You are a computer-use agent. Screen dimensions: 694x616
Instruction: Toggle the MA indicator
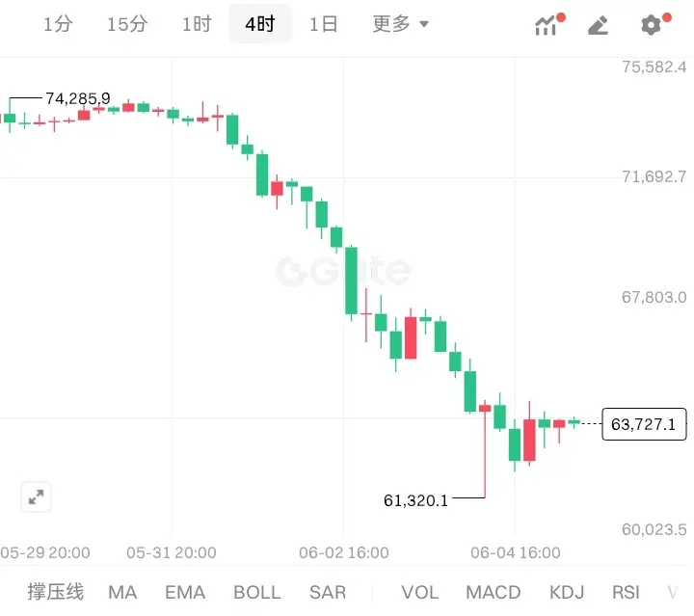(122, 592)
